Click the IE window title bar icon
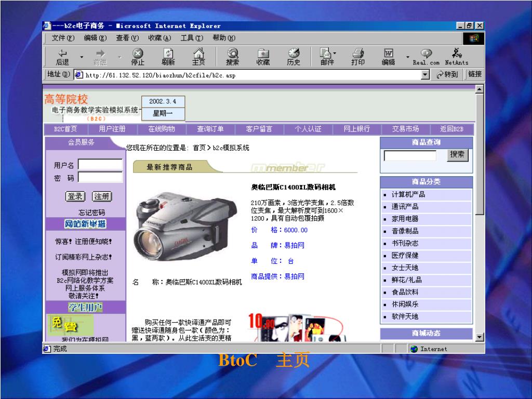 pos(47,26)
